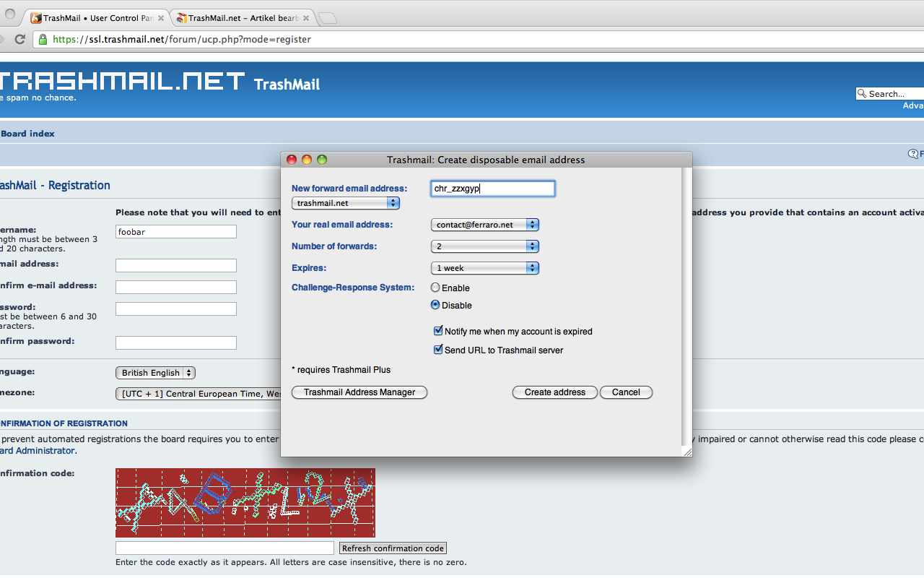Screen dimensions: 924x578
Task: Click the Password input field
Action: click(x=176, y=309)
